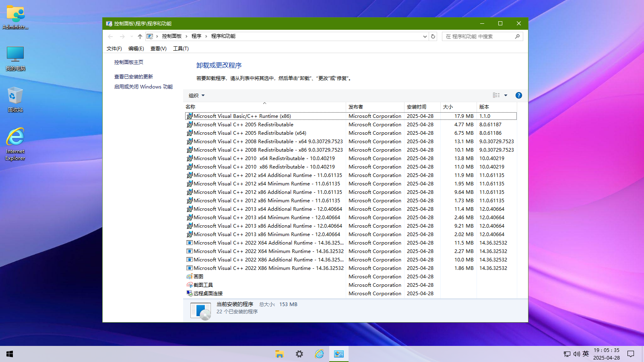Open the blue help icon
The width and height of the screenshot is (644, 362).
pyautogui.click(x=519, y=95)
